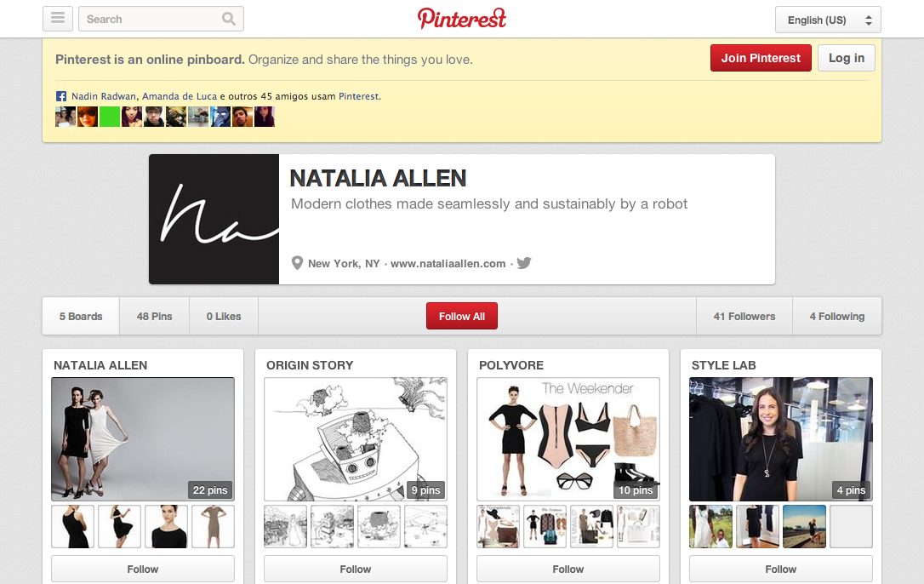Open the www.nataliaallen.com link
The image size is (924, 584).
[x=448, y=264]
